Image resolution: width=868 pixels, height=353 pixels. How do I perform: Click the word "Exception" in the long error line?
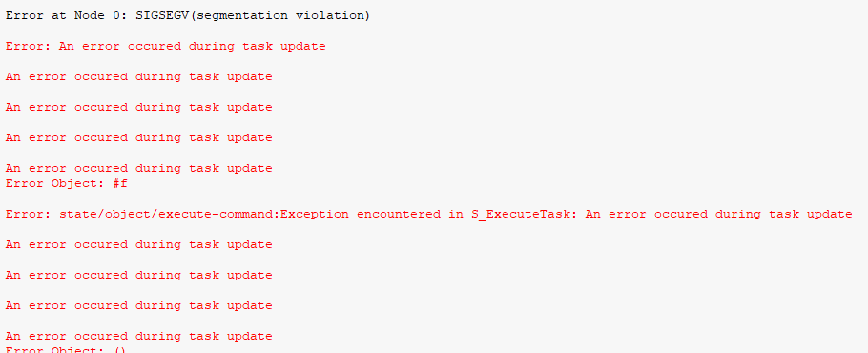coord(315,214)
